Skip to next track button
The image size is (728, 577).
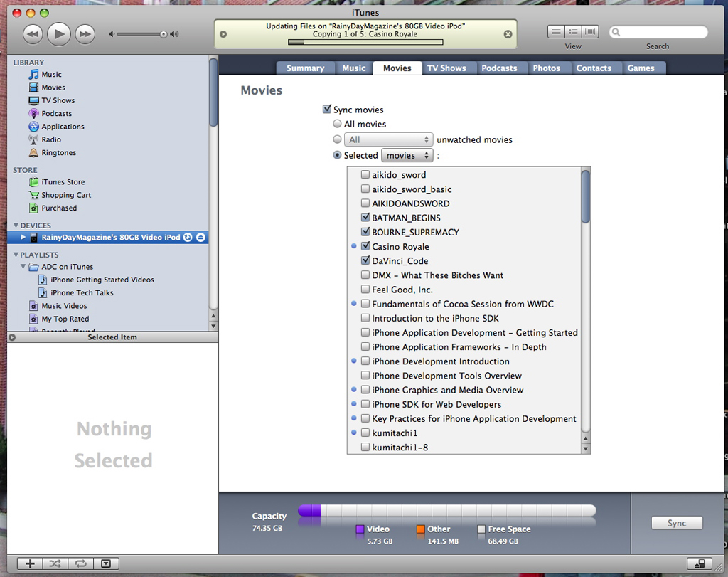click(x=85, y=34)
